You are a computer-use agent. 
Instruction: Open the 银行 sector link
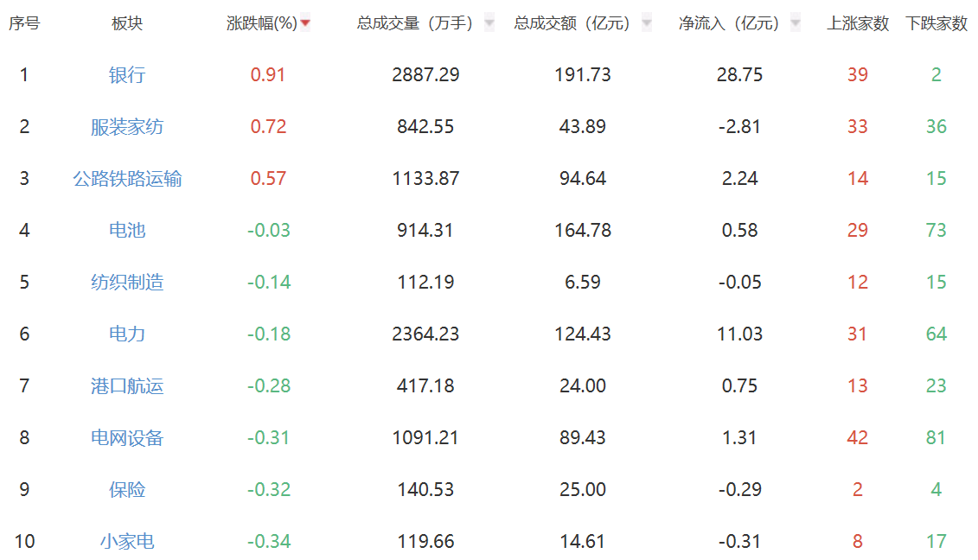coord(127,75)
